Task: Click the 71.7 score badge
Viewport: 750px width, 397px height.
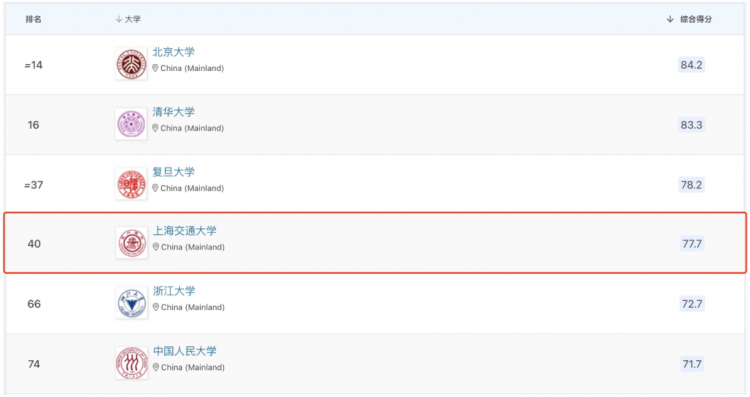Action: coord(692,364)
